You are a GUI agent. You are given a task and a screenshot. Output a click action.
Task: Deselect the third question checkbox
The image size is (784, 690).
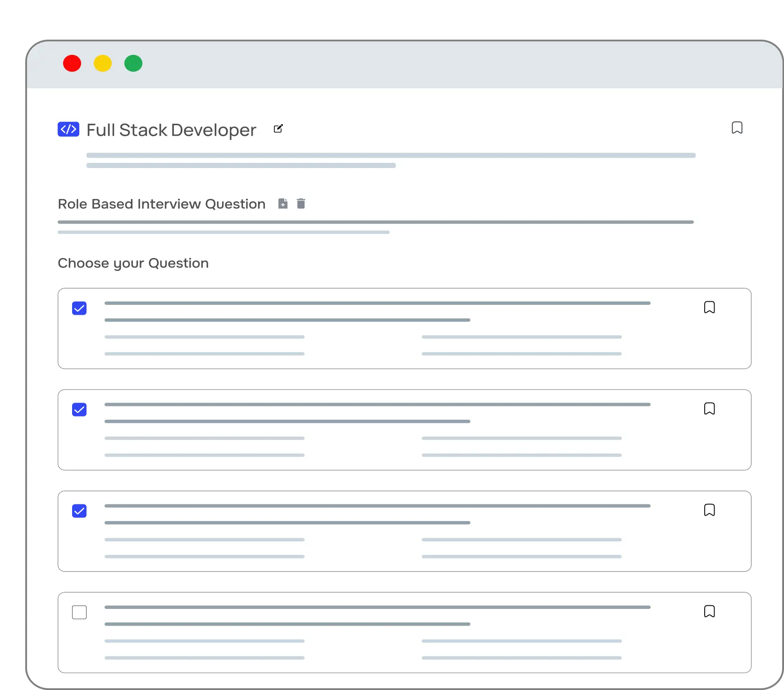pyautogui.click(x=79, y=511)
